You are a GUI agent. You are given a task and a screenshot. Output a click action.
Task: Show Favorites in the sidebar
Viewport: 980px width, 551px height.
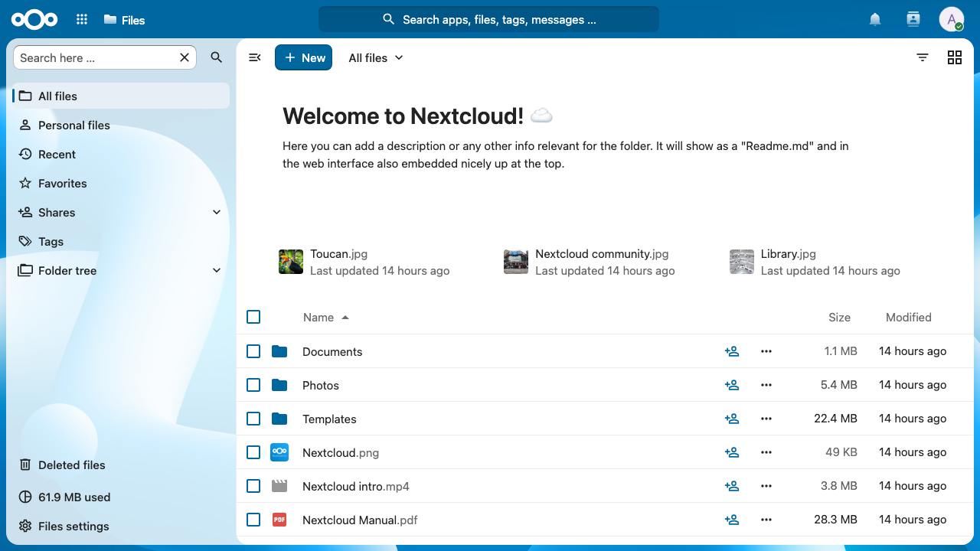122,183
